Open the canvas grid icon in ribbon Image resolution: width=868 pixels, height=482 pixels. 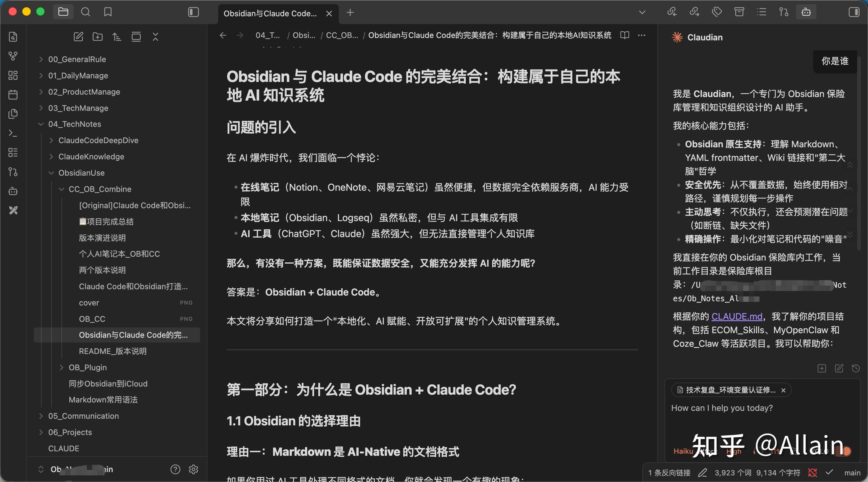pyautogui.click(x=13, y=75)
